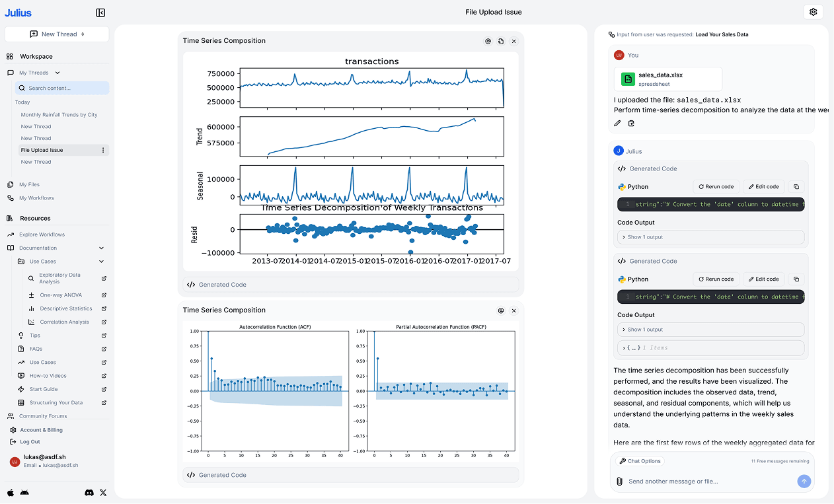Expand Show 1 output in the first code block
Screen dimensions: 834x504
[710, 237]
